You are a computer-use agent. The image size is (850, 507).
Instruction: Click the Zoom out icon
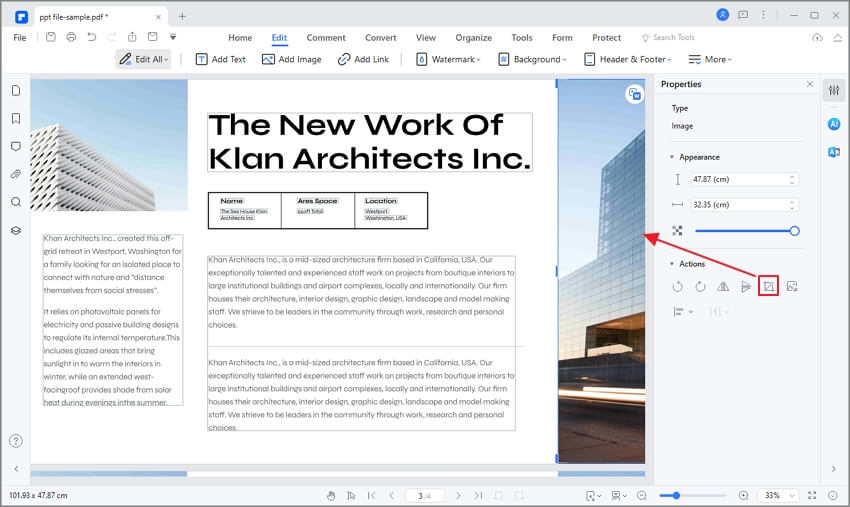click(642, 496)
